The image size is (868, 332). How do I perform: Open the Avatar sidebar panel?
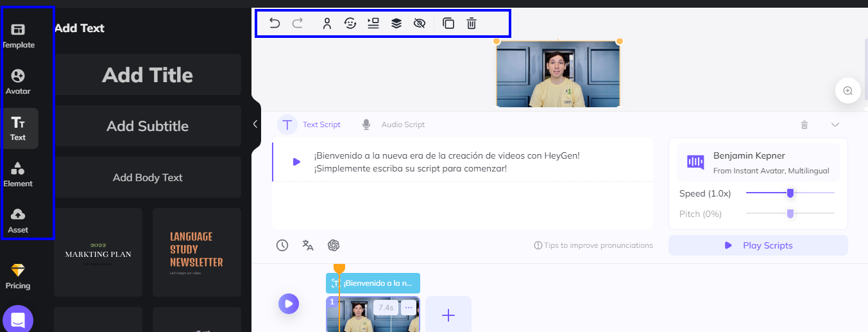[19, 82]
